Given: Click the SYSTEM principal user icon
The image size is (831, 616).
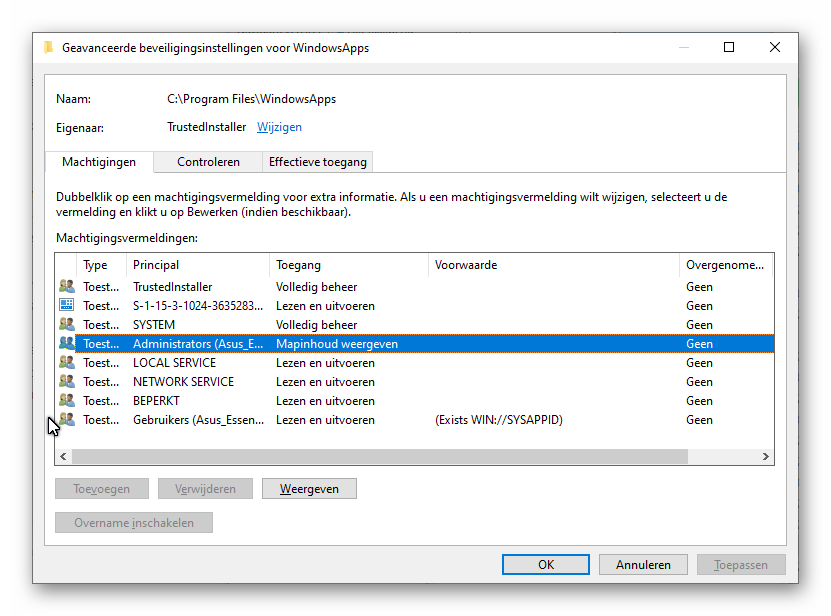Looking at the screenshot, I should pyautogui.click(x=67, y=325).
